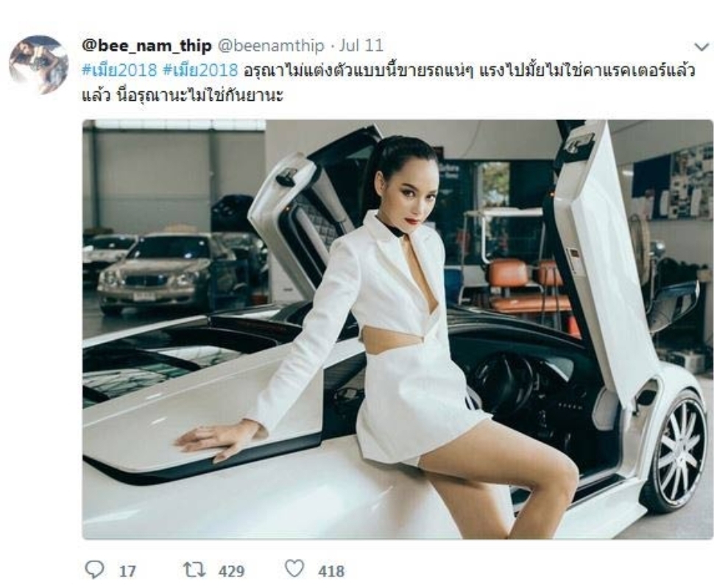
Task: Click the second line of Thai tweet text
Action: point(183,96)
